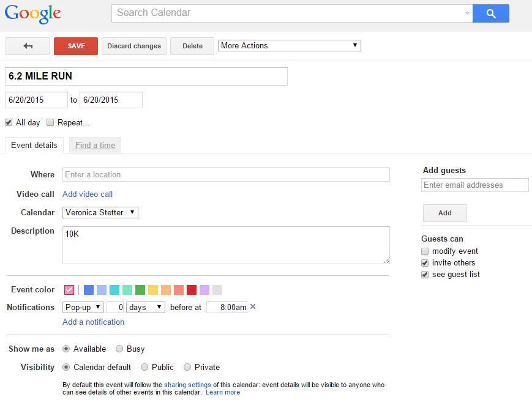Click the back arrow button
Screen dimensions: 532x400
(x=28, y=46)
